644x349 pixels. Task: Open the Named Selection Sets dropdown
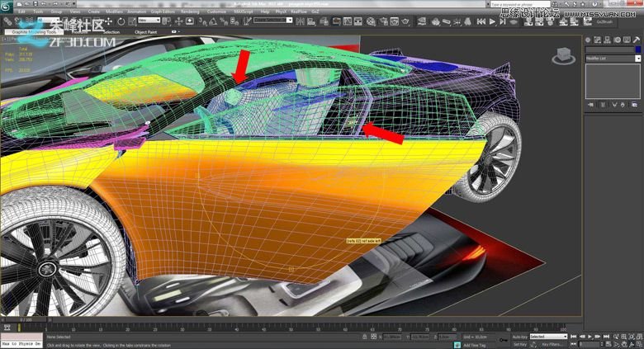tap(272, 20)
